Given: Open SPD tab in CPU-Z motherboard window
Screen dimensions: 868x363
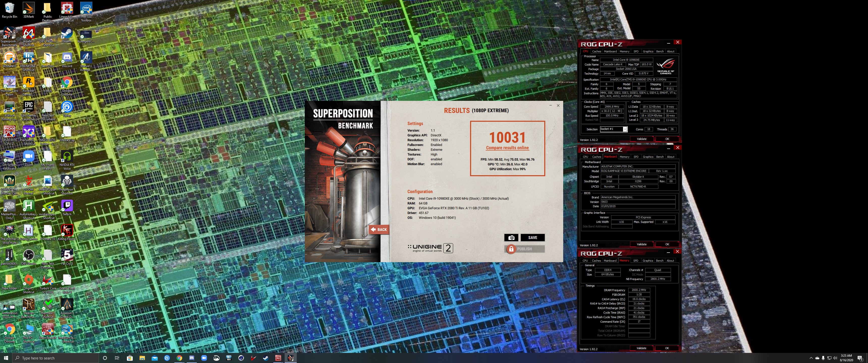Looking at the screenshot, I should (x=636, y=157).
